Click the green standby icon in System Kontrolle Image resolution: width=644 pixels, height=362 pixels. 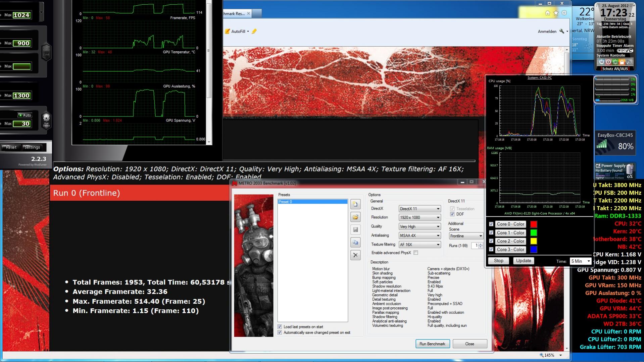point(615,62)
